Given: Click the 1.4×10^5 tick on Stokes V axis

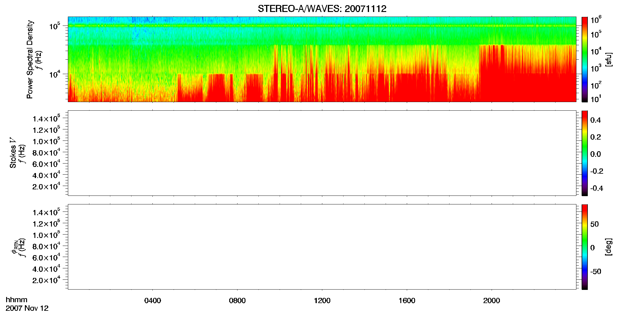Looking at the screenshot, I should coord(46,118).
